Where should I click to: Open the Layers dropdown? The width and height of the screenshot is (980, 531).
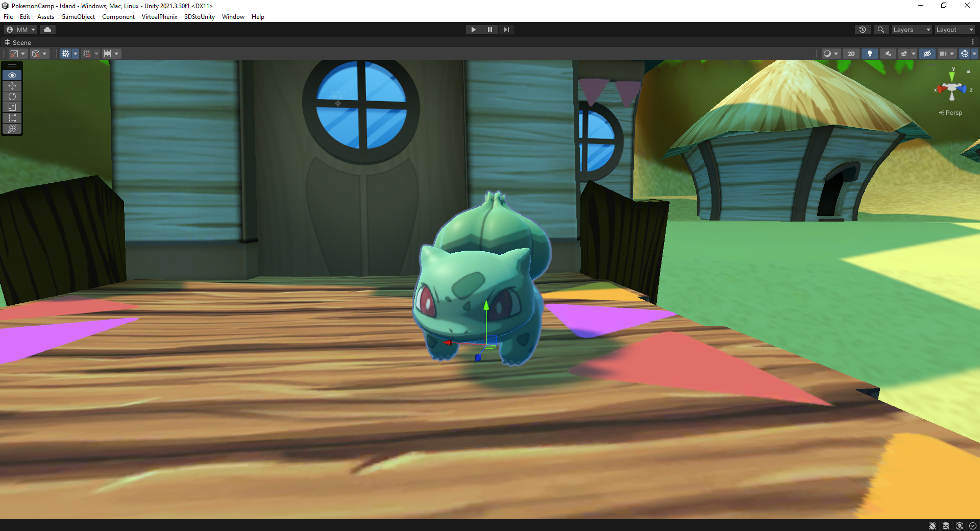911,30
